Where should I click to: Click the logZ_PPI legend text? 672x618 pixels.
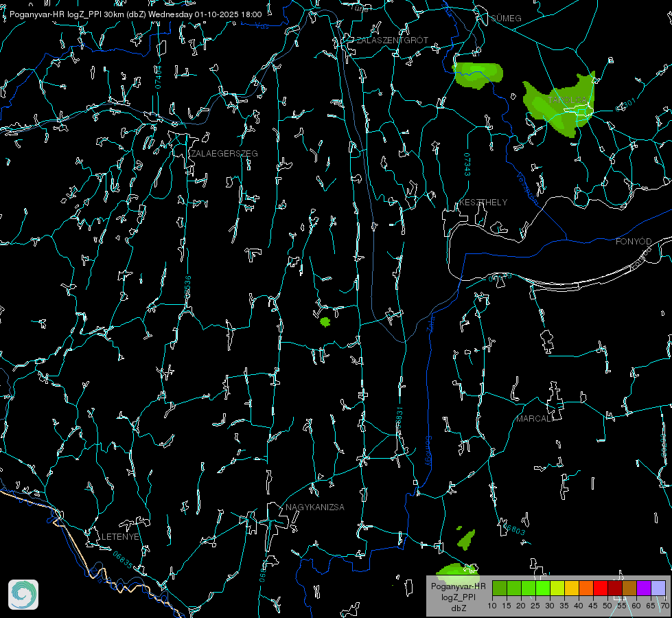pyautogui.click(x=458, y=597)
